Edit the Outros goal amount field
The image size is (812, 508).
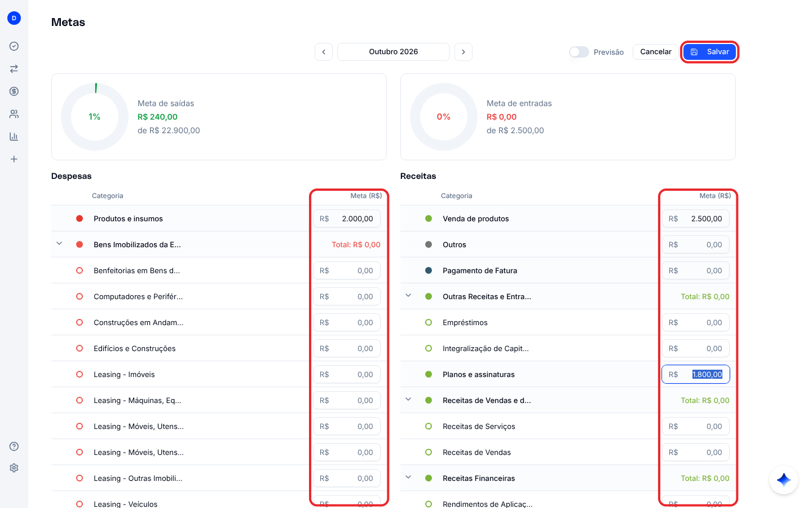696,244
